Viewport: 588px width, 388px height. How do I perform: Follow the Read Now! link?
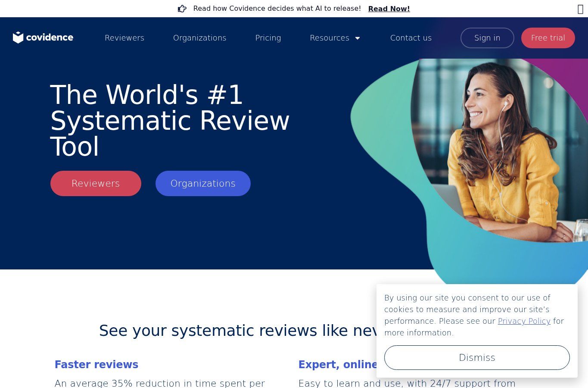point(389,9)
